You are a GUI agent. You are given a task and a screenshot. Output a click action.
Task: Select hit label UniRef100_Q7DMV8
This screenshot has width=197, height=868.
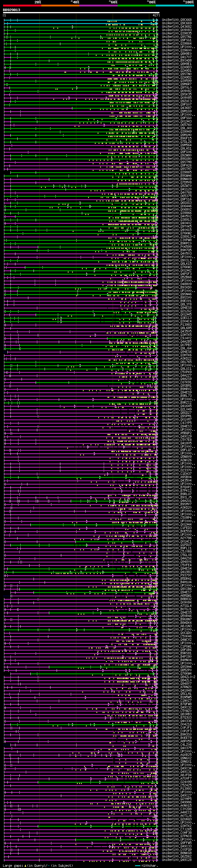pyautogui.click(x=177, y=182)
